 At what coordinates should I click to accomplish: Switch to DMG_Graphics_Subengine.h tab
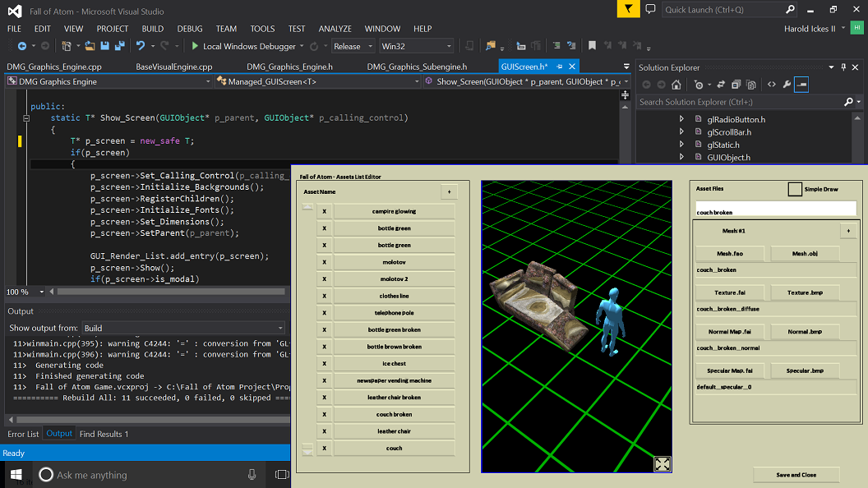coord(417,67)
